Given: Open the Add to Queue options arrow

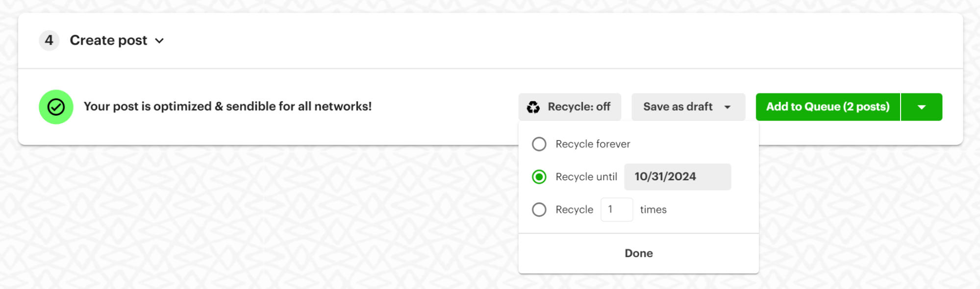Looking at the screenshot, I should [x=922, y=107].
